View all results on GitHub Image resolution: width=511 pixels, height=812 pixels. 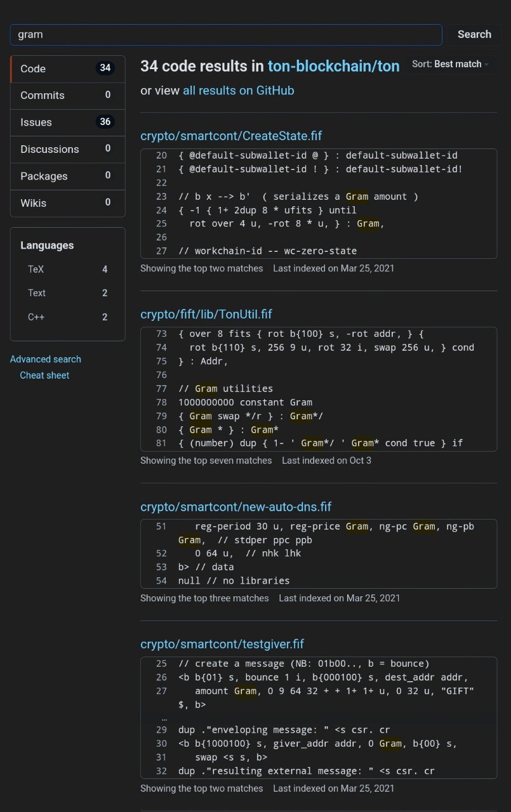pyautogui.click(x=239, y=91)
